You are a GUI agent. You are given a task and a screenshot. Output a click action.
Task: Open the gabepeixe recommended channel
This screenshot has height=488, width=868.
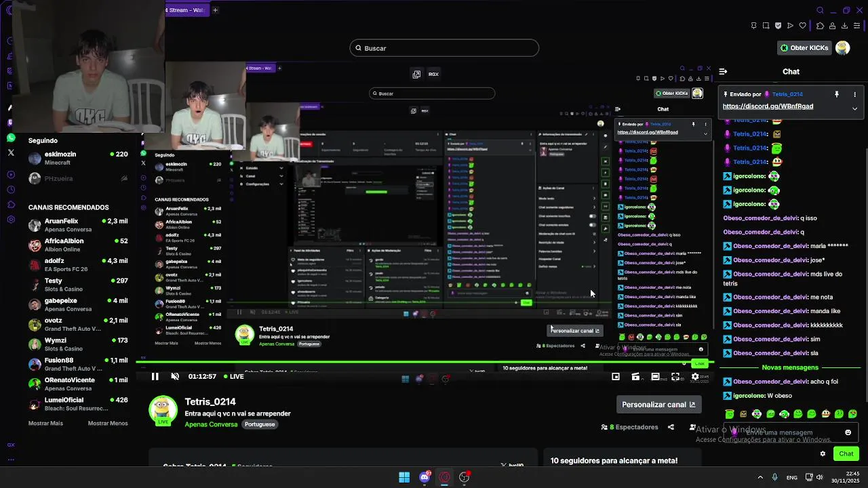[78, 304]
